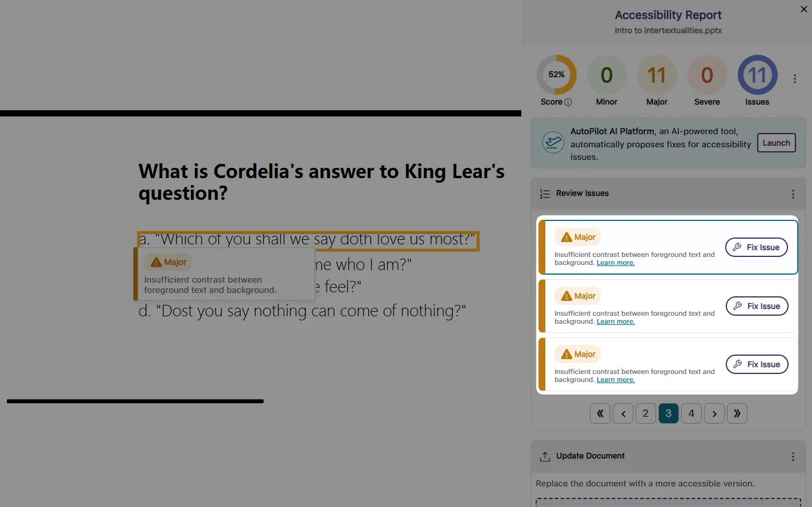Open Learn more link in the first issue
Viewport: 812px width, 507px height.
pyautogui.click(x=616, y=263)
